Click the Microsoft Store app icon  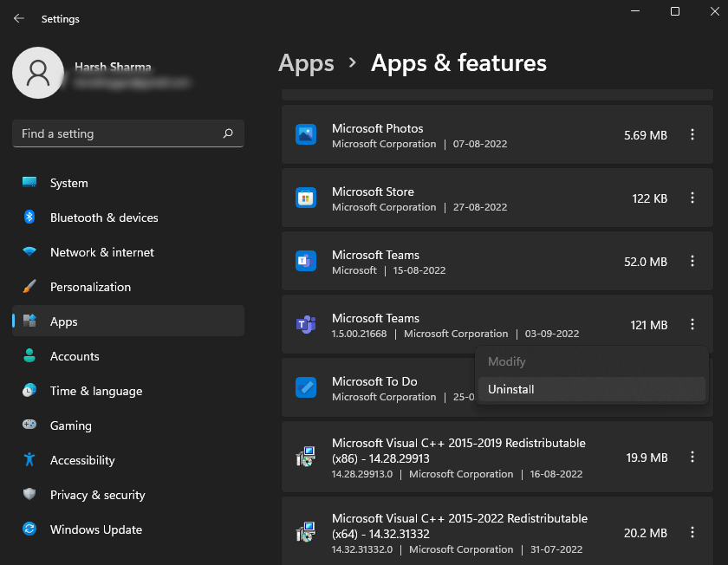305,198
